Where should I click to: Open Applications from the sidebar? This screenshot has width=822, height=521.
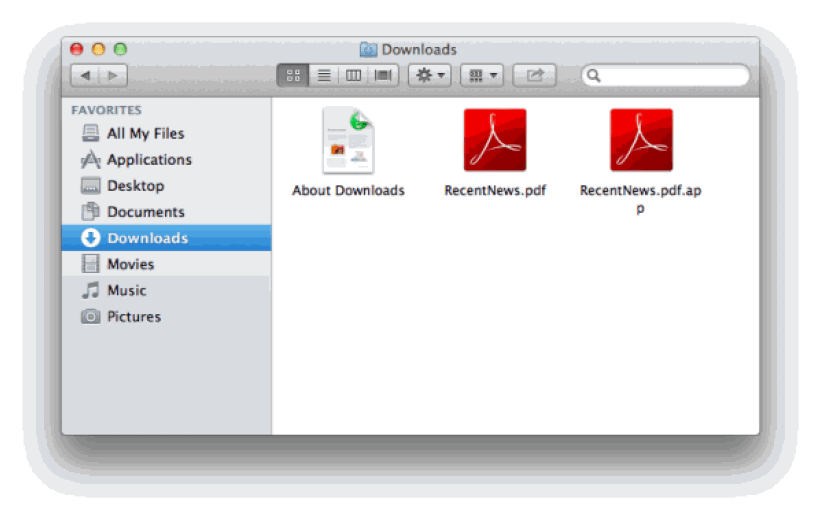149,159
